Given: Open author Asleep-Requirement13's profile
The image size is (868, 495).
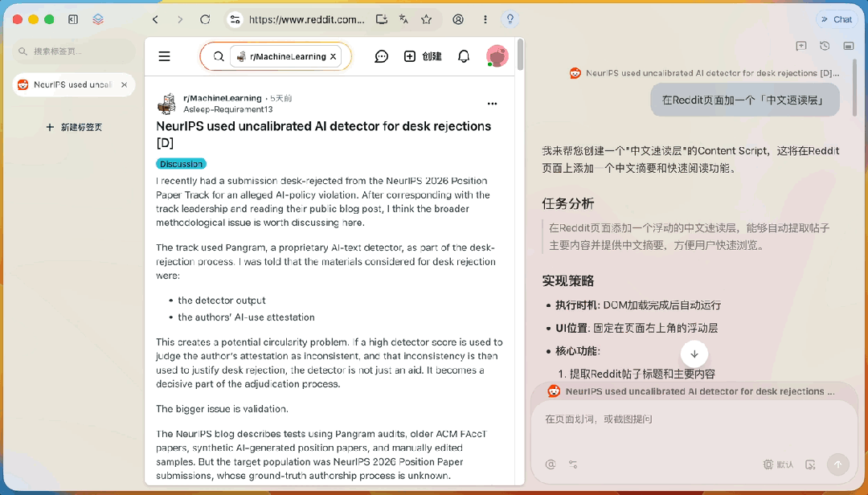Looking at the screenshot, I should 228,109.
